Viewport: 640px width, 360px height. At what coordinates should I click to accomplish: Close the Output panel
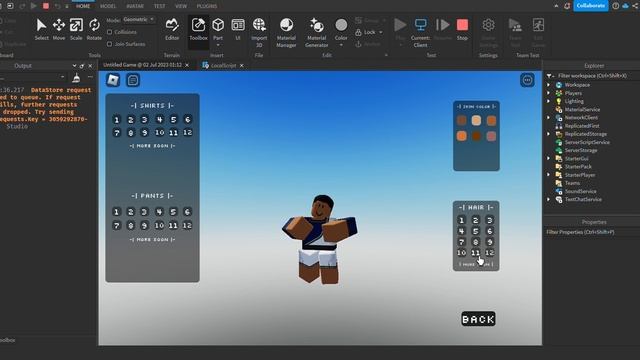tap(90, 66)
